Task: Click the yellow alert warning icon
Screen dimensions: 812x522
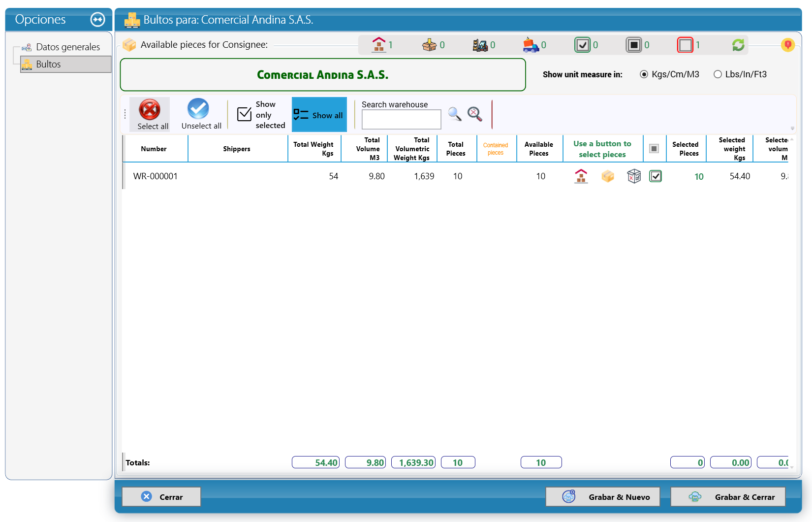Action: (x=788, y=45)
